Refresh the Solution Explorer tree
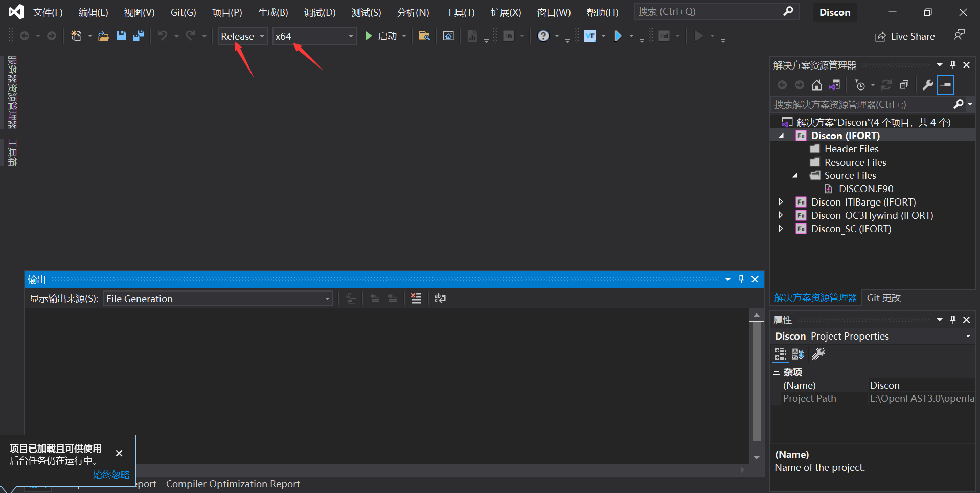This screenshot has height=493, width=980. click(x=887, y=85)
